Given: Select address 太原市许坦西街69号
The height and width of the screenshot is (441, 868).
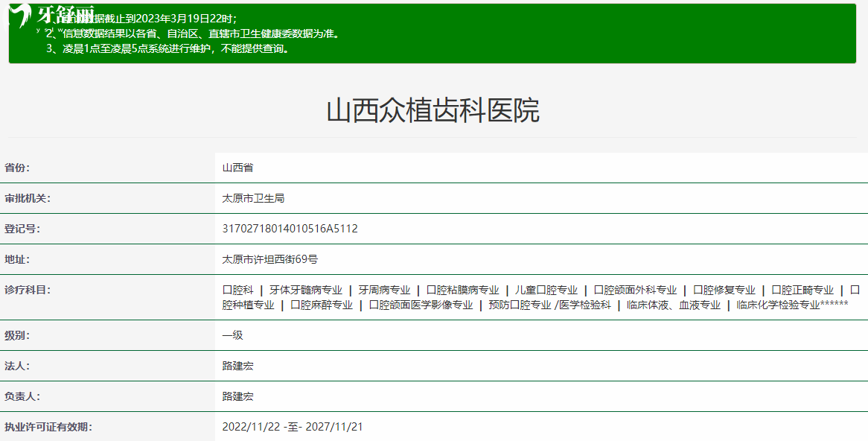Looking at the screenshot, I should tap(270, 258).
